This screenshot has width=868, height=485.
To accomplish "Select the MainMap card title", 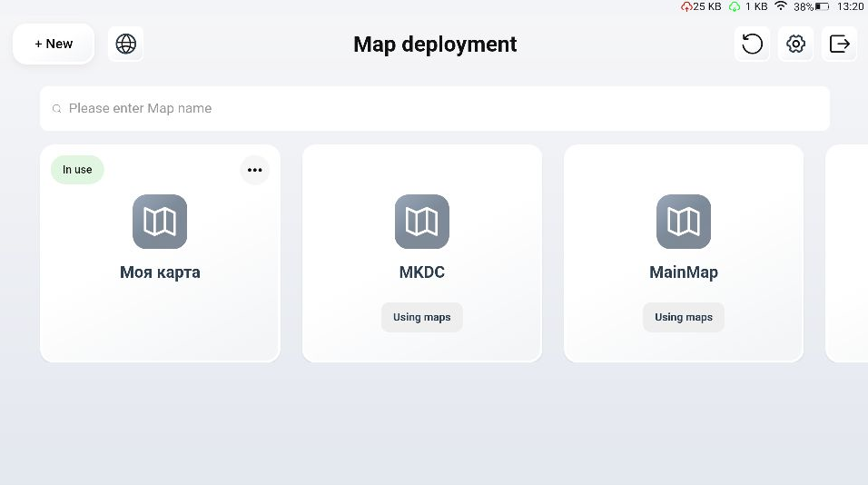I will click(x=684, y=272).
